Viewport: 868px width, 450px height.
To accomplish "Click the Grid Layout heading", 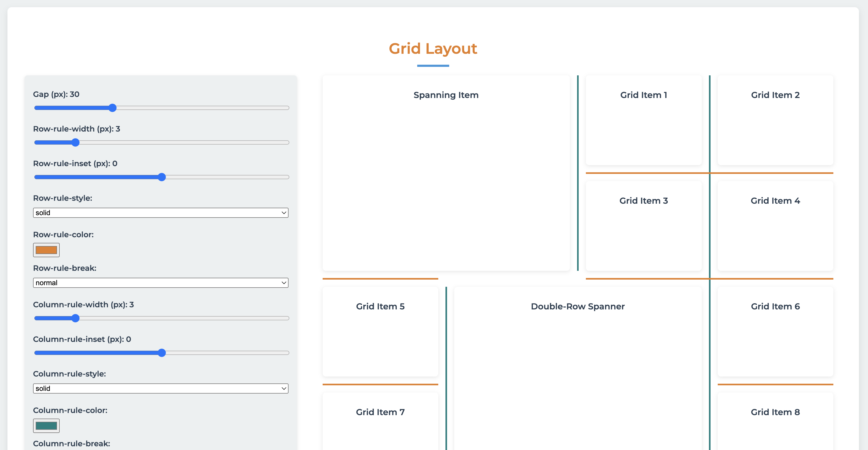I will tap(433, 48).
